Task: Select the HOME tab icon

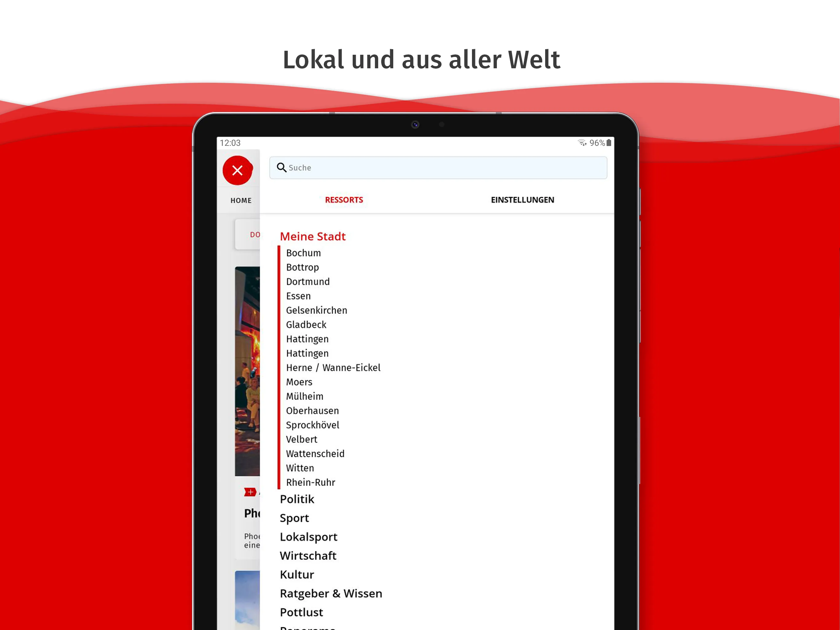Action: click(x=241, y=200)
